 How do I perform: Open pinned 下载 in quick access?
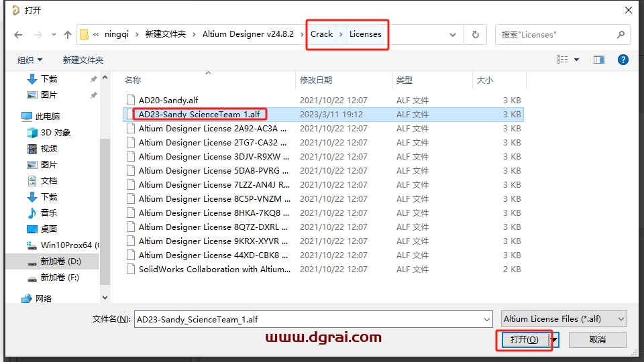(x=49, y=79)
